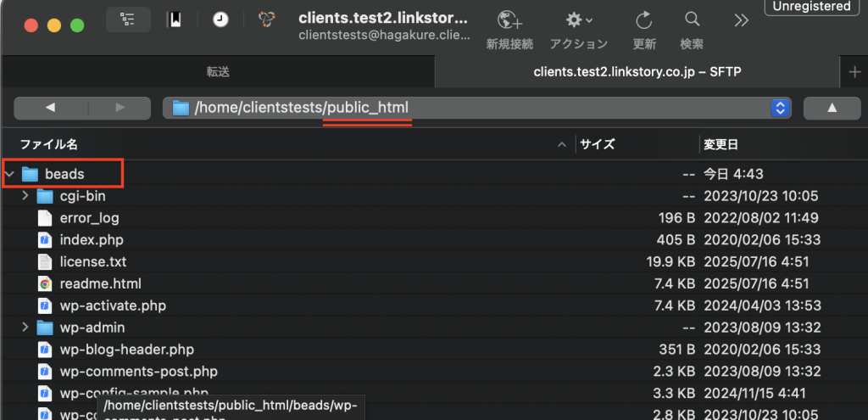Viewport: 868px width, 420px height.
Task: Click the 新規接続 new connection icon
Action: 509,20
